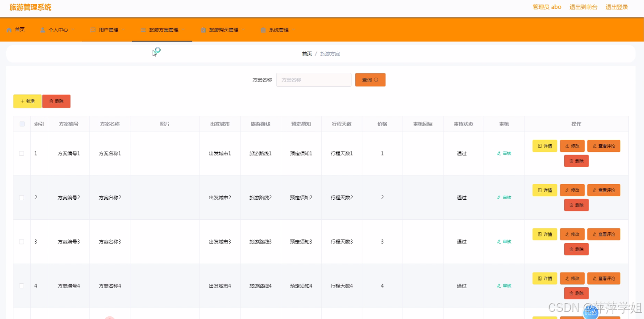Click the magnifier icon in 查询 button
The width and height of the screenshot is (644, 319).
pos(376,80)
